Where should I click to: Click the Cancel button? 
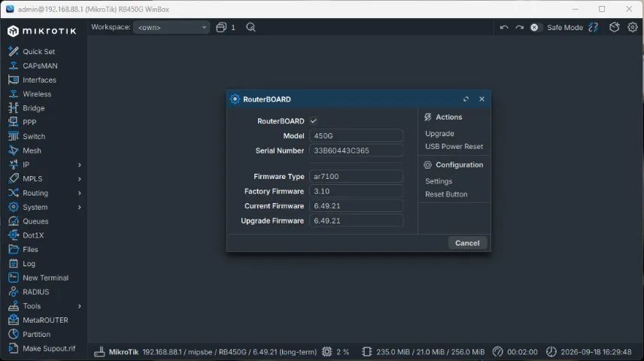coord(467,243)
